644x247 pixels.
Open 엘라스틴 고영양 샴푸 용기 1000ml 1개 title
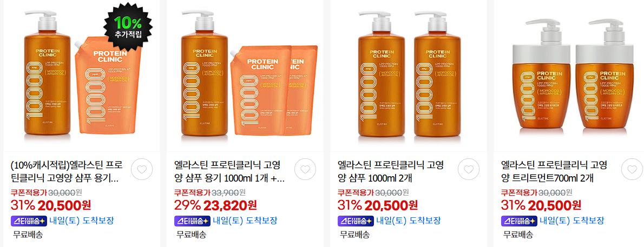coord(229,172)
